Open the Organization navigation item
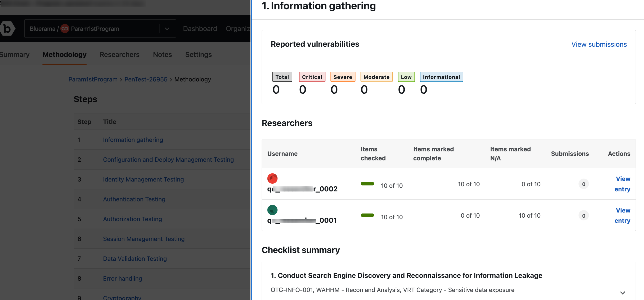This screenshot has width=644, height=300. (x=238, y=29)
